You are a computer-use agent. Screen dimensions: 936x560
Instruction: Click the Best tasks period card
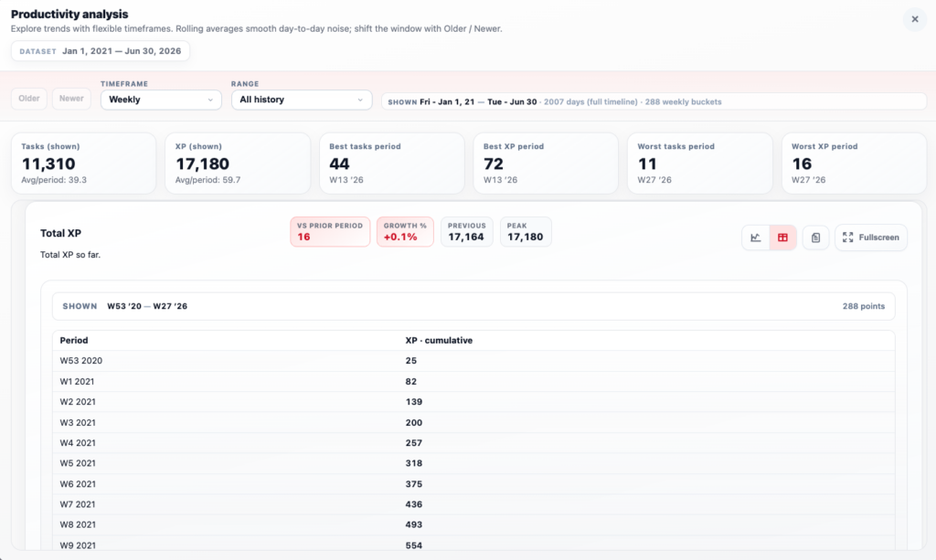(x=392, y=164)
